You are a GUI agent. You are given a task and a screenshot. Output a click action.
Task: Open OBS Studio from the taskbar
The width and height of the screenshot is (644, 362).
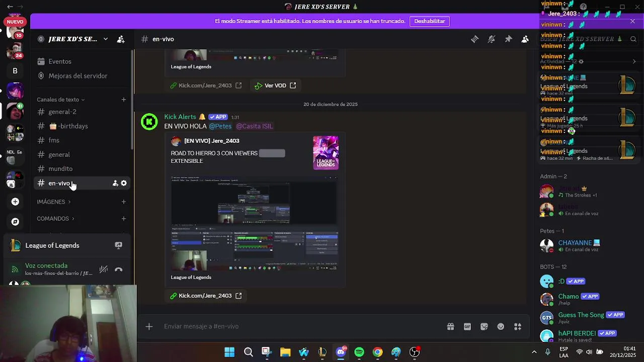click(415, 352)
